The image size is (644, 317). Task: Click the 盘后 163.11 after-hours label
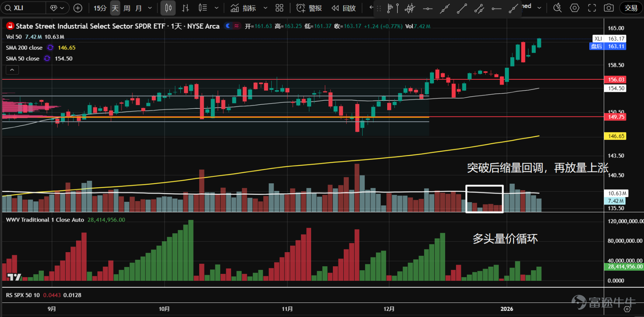tap(608, 46)
